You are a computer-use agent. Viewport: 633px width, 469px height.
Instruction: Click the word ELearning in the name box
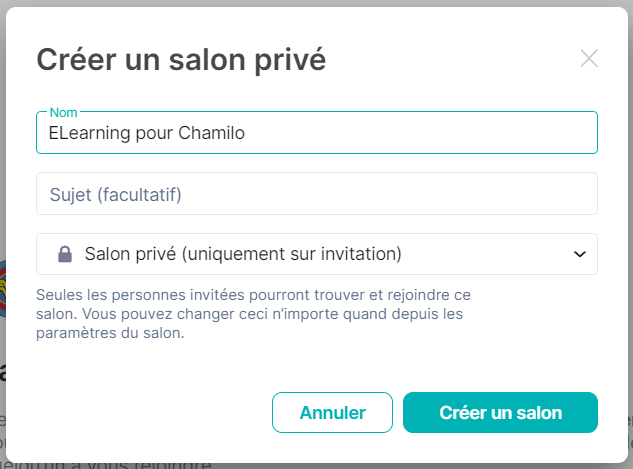(83, 132)
